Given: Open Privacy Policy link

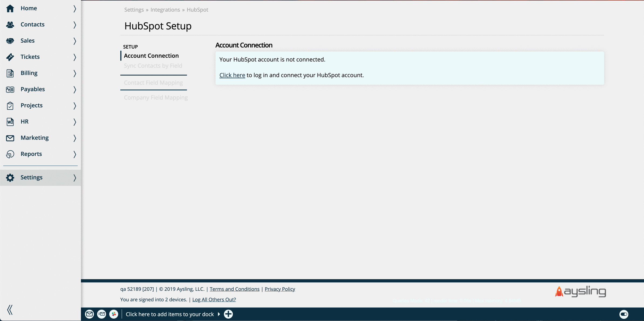Looking at the screenshot, I should pyautogui.click(x=280, y=289).
